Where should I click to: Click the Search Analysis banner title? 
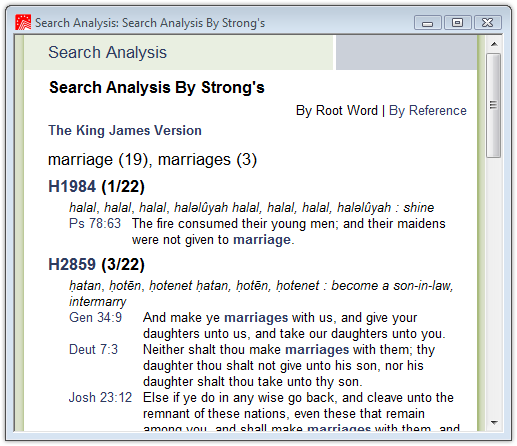point(107,52)
